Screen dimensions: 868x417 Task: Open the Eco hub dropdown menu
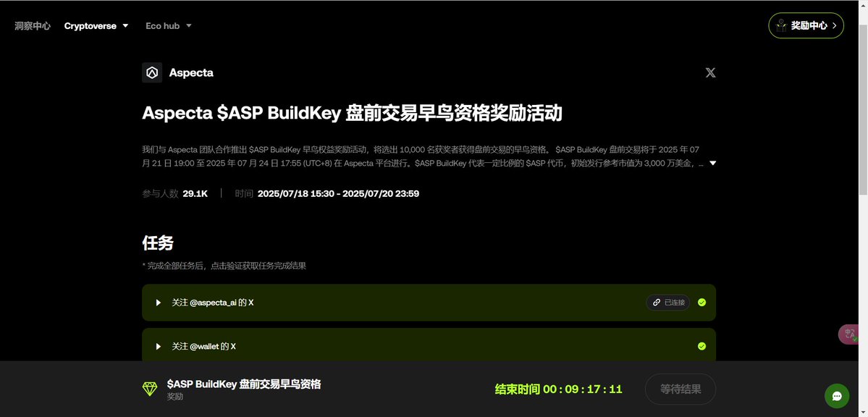click(x=168, y=26)
